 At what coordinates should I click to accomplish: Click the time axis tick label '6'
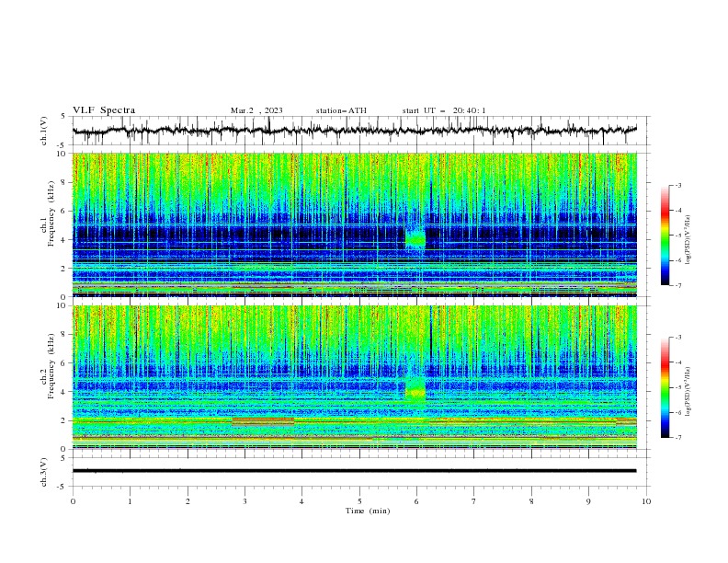coord(416,501)
